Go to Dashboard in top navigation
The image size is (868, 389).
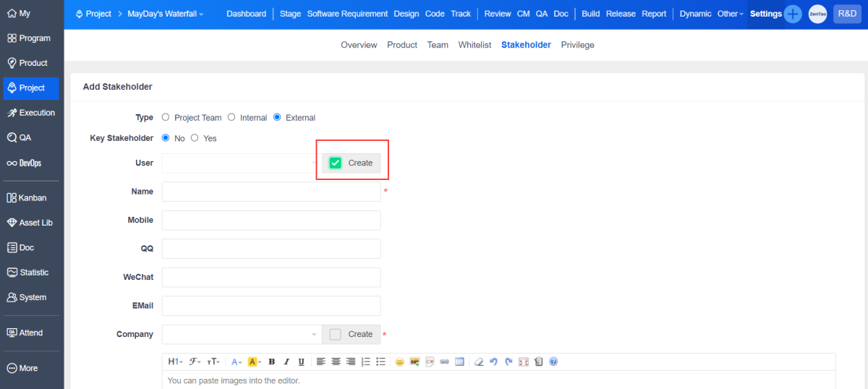246,14
